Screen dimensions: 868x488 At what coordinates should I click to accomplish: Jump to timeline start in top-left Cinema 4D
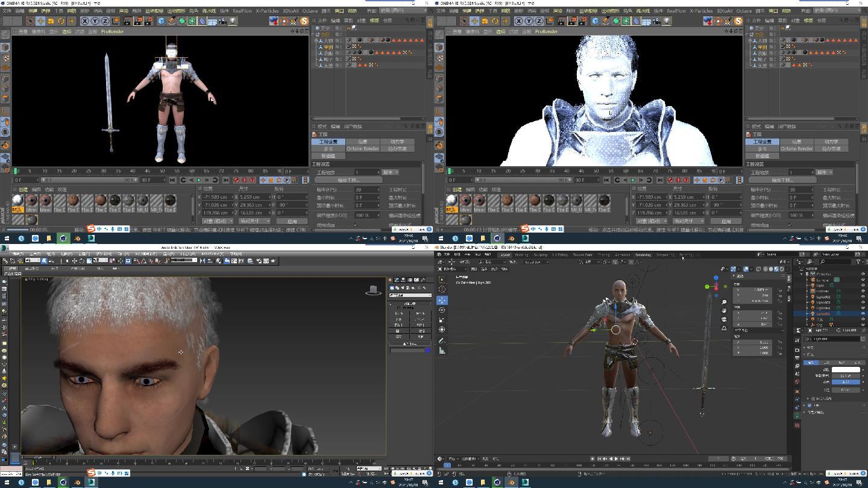172,180
